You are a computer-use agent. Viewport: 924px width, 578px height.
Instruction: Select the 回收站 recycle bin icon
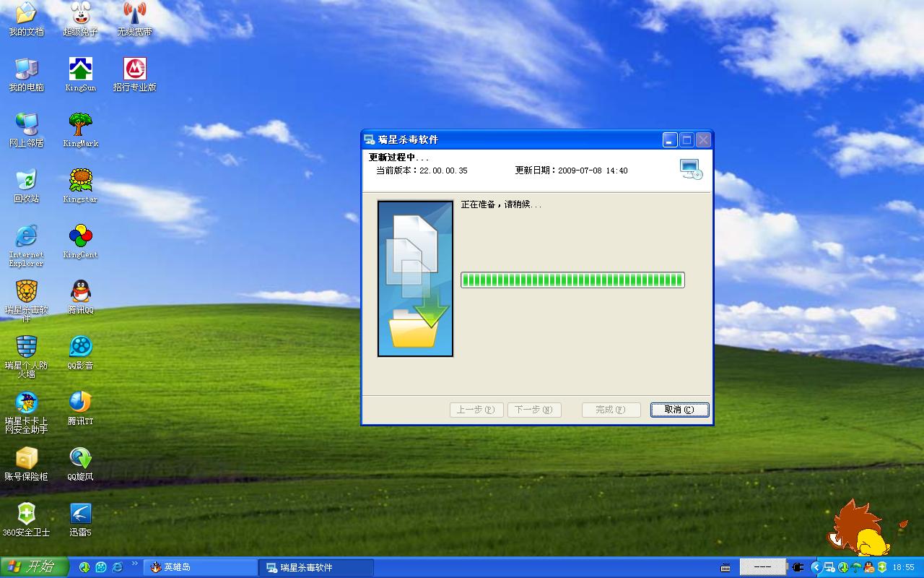click(x=26, y=186)
